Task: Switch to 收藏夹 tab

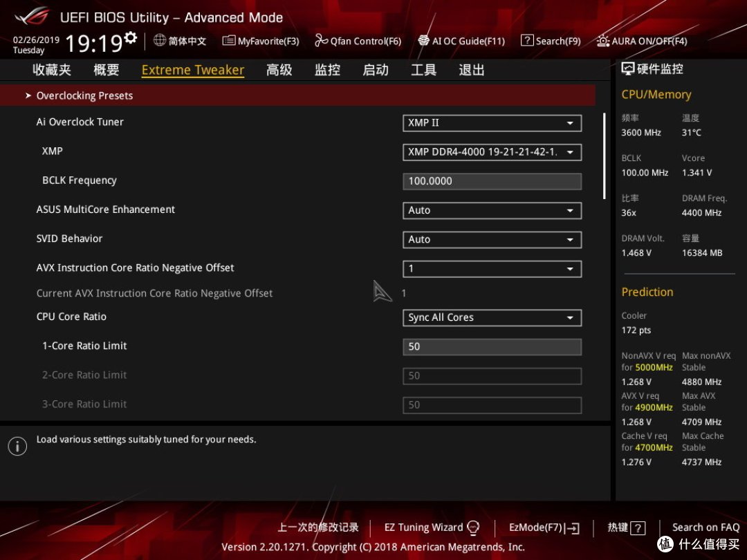Action: click(x=52, y=70)
